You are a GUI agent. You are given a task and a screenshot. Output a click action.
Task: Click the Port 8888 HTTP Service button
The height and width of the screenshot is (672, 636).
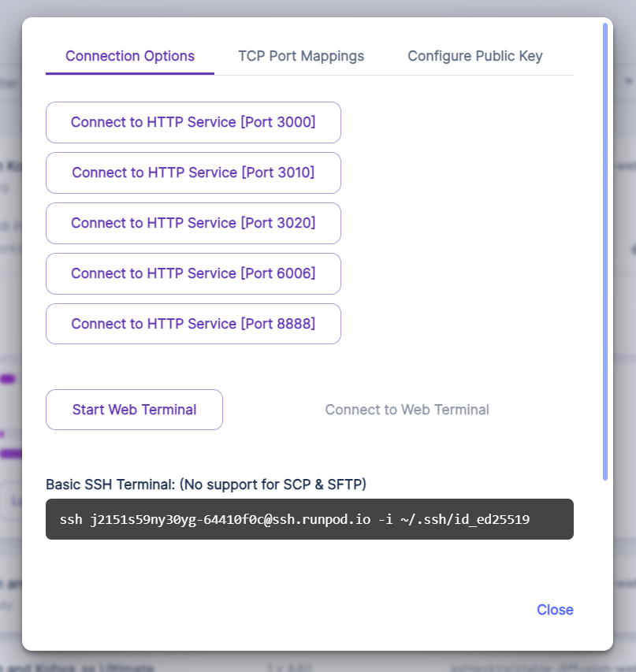193,324
